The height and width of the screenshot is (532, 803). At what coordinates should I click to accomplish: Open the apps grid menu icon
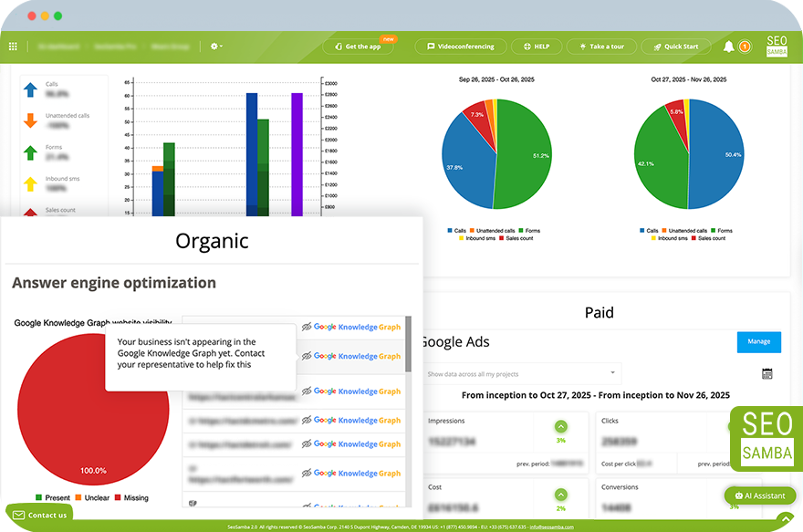coord(14,47)
